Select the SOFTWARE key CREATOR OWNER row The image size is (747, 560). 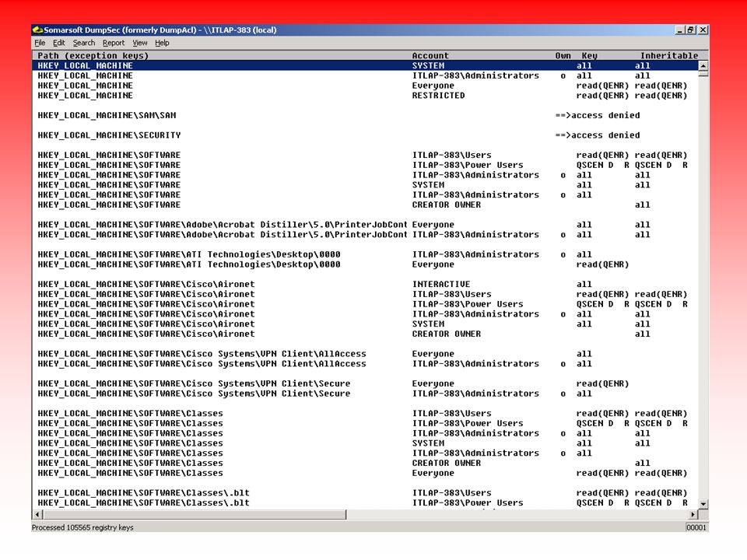[x=365, y=205]
